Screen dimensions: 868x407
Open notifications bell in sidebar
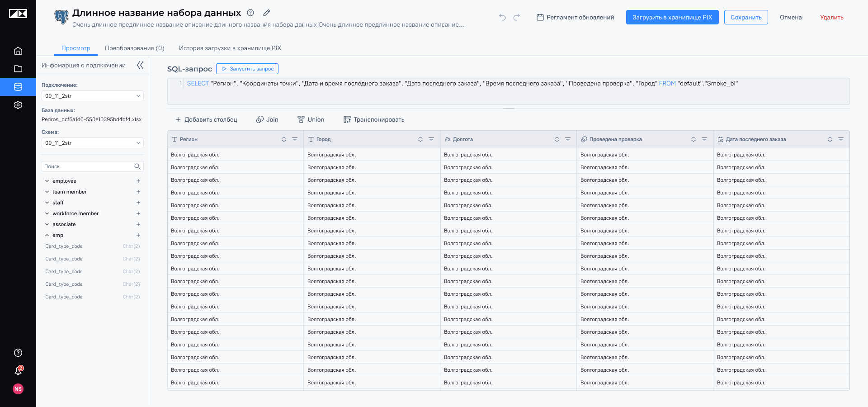[18, 371]
